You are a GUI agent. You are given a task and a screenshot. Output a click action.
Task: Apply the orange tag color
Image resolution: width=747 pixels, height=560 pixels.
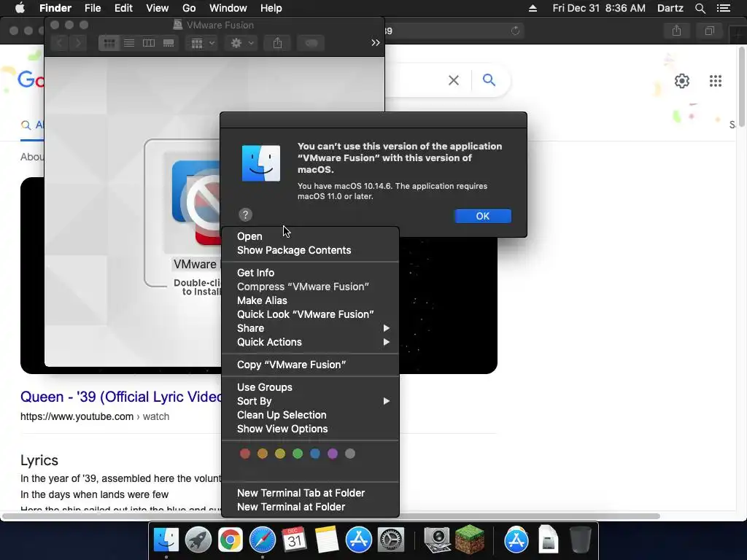click(x=263, y=454)
